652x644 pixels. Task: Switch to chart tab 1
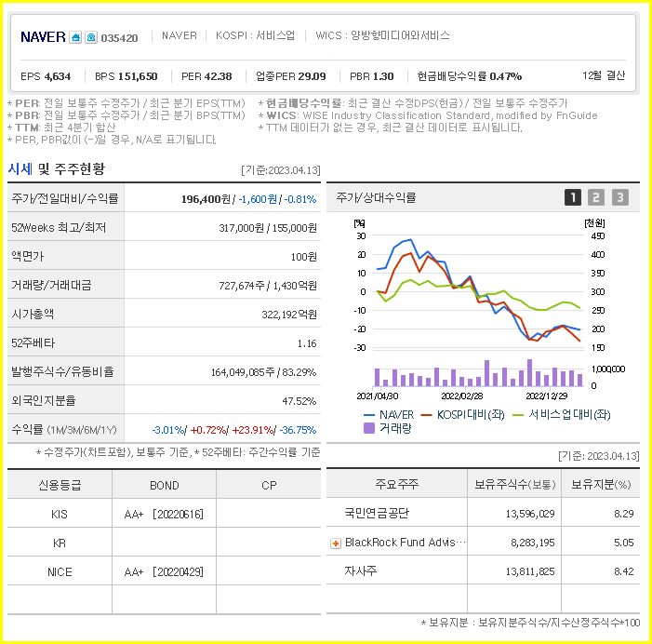click(x=573, y=197)
